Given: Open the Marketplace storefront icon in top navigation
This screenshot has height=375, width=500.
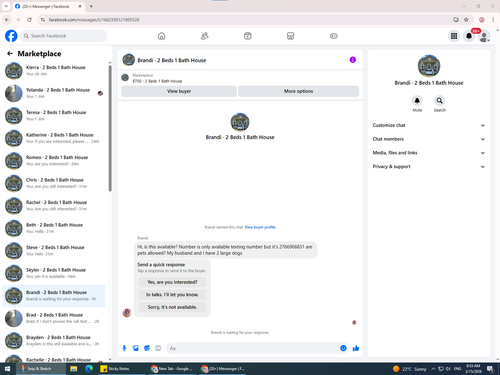Looking at the screenshot, I should (290, 36).
